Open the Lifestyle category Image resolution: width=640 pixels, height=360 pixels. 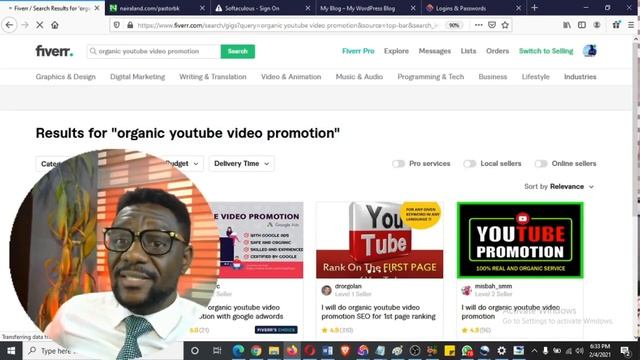point(536,77)
